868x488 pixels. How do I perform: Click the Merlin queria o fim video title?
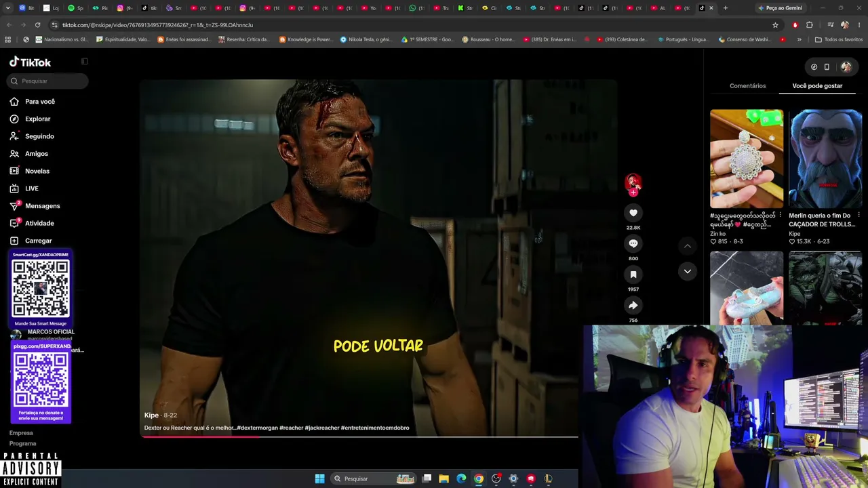pos(822,220)
